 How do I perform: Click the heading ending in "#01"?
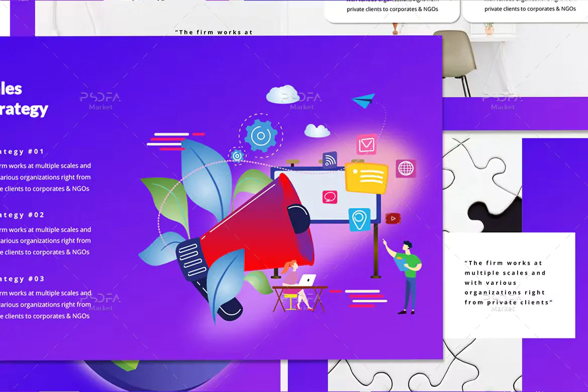[x=22, y=152]
